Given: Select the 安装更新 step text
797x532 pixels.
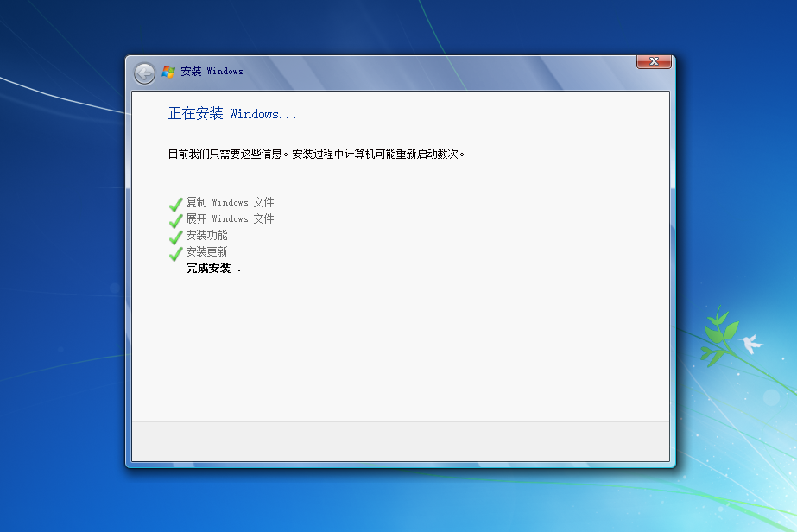Looking at the screenshot, I should point(206,251).
